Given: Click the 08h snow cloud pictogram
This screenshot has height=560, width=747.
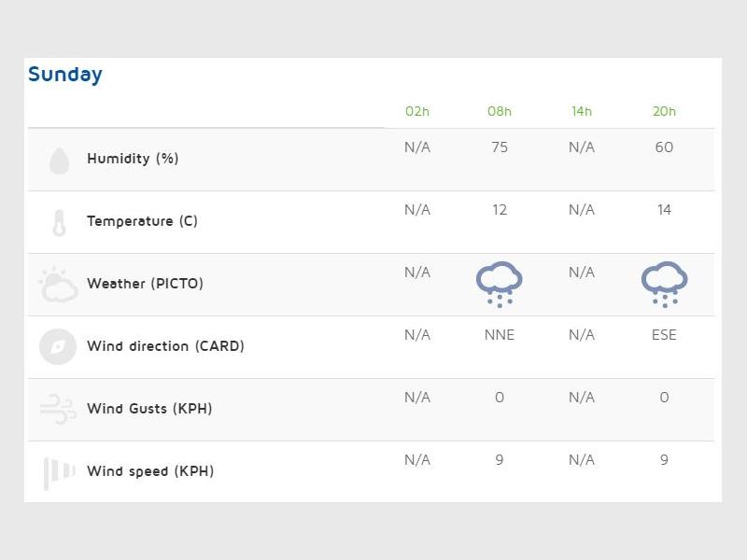Looking at the screenshot, I should point(500,284).
